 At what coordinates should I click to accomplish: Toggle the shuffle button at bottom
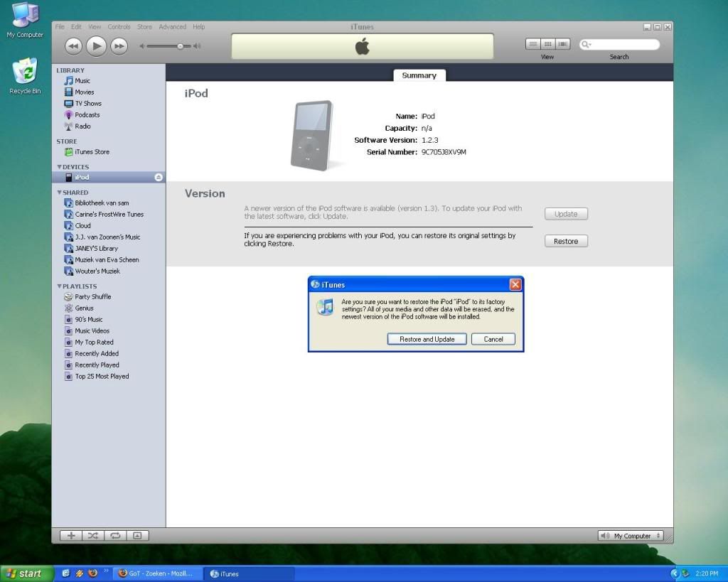pos(93,536)
